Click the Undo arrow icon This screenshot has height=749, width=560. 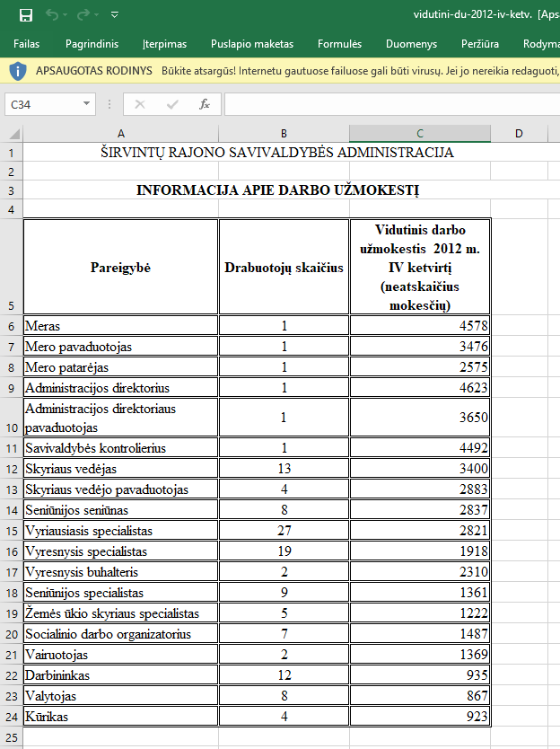pos(51,14)
